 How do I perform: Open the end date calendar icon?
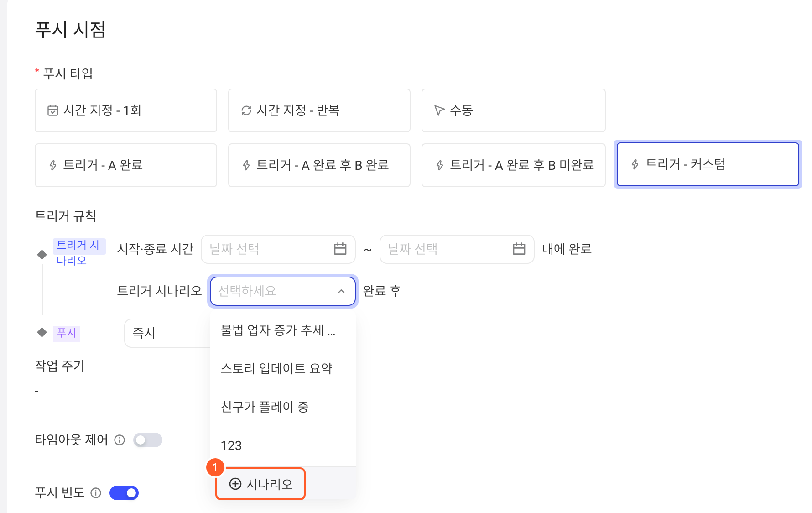pyautogui.click(x=519, y=249)
